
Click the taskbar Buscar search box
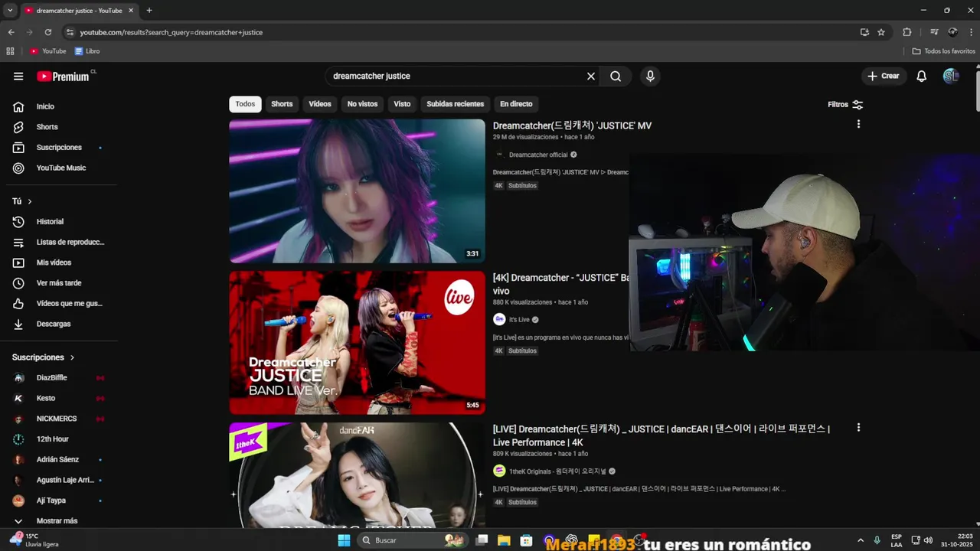pos(412,540)
